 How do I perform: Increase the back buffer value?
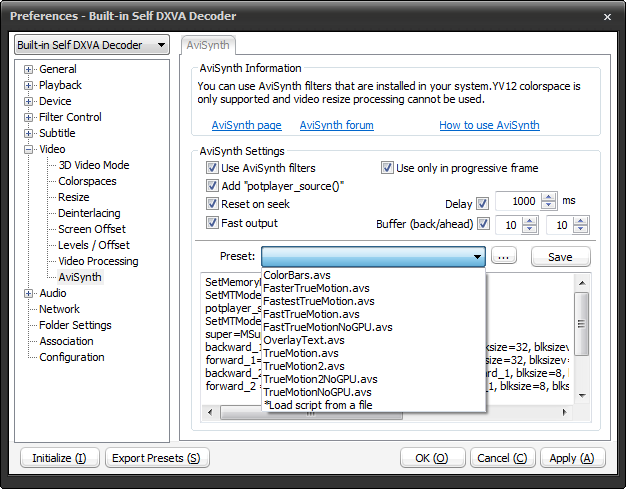(x=529, y=221)
